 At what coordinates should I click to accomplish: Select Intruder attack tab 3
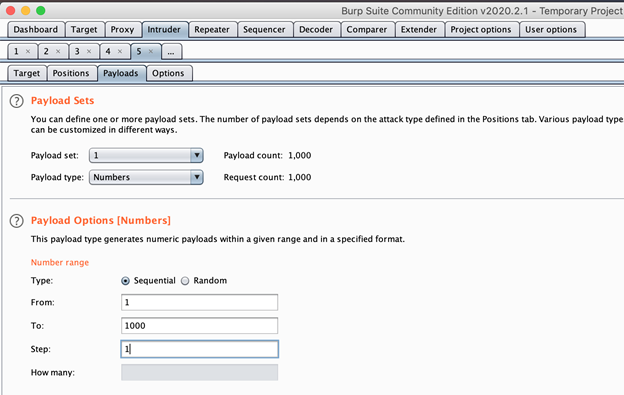pos(78,51)
